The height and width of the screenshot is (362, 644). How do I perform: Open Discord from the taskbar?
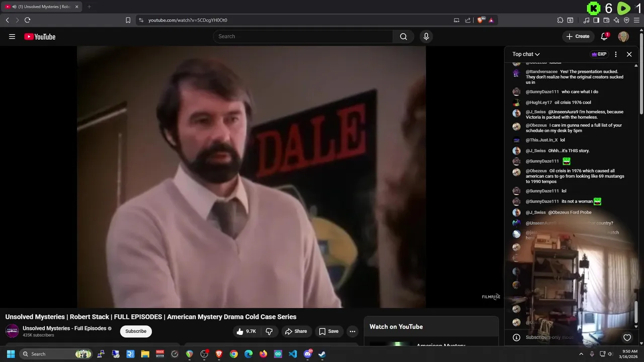307,354
